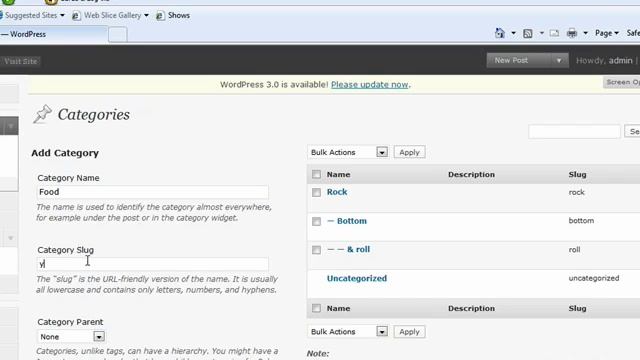Check the Bottom category checkbox
Screen dimensions: 640x360
click(x=316, y=221)
